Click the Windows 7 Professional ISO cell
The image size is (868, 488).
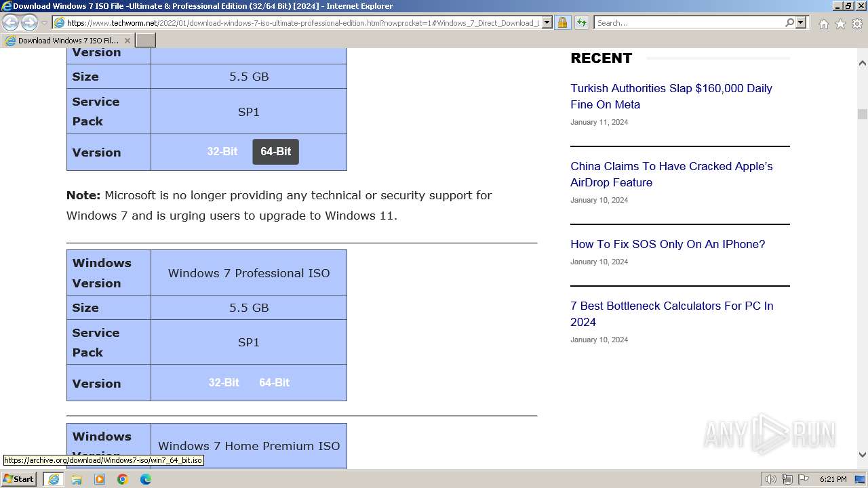pos(249,272)
